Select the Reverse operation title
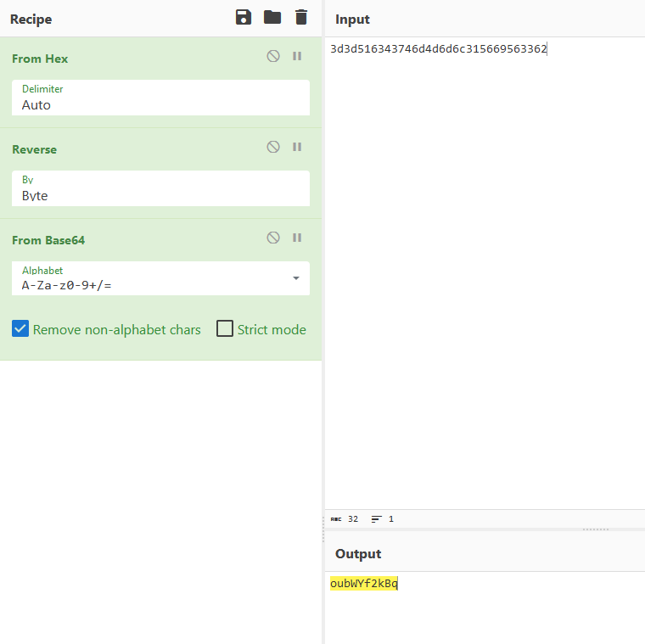Viewport: 645px width, 644px height. pyautogui.click(x=34, y=149)
